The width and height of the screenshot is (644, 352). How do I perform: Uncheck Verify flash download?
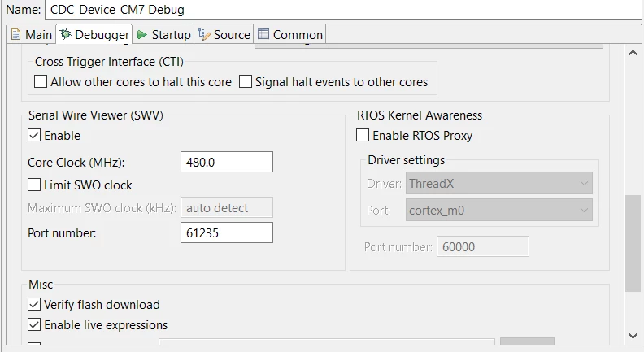click(x=34, y=304)
